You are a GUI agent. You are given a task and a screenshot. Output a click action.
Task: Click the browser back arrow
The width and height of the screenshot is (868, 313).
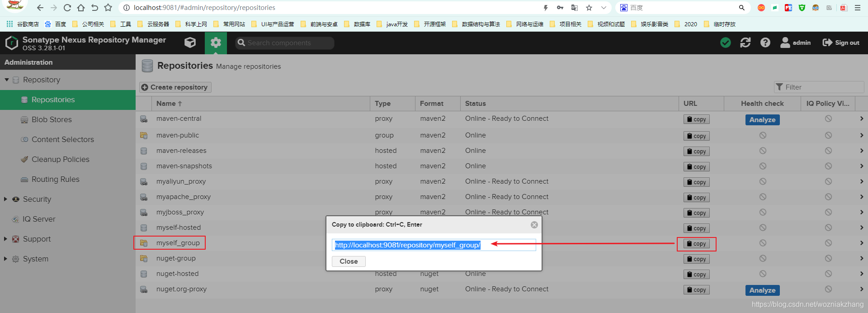click(x=40, y=8)
